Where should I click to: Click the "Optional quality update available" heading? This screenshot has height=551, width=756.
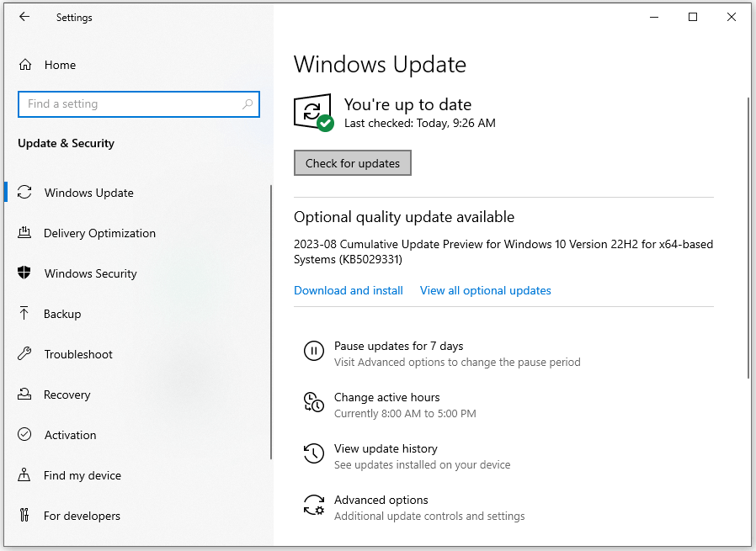[x=404, y=217]
